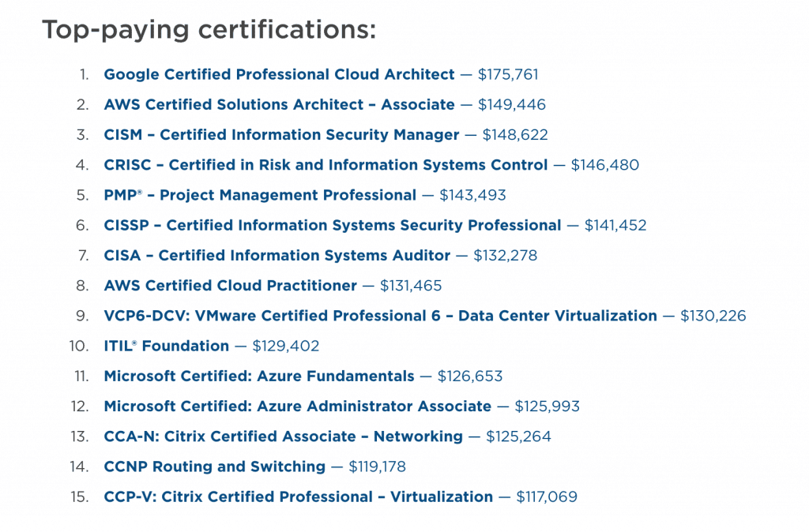
Task: Open Microsoft Certified: Azure Fundamentals link
Action: (x=259, y=377)
